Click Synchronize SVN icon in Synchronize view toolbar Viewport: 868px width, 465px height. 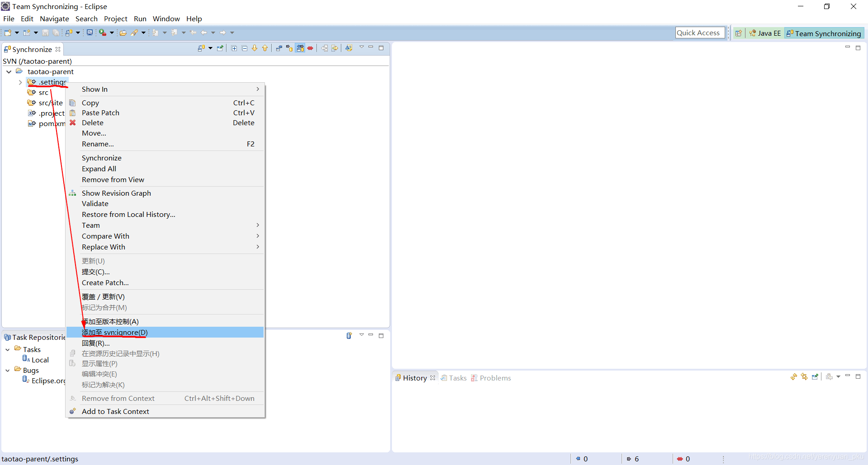pos(202,48)
